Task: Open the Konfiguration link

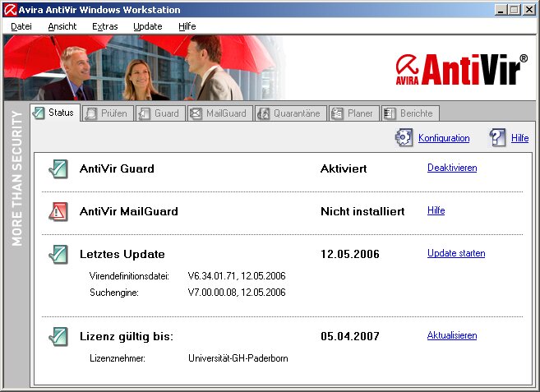Action: tap(444, 138)
